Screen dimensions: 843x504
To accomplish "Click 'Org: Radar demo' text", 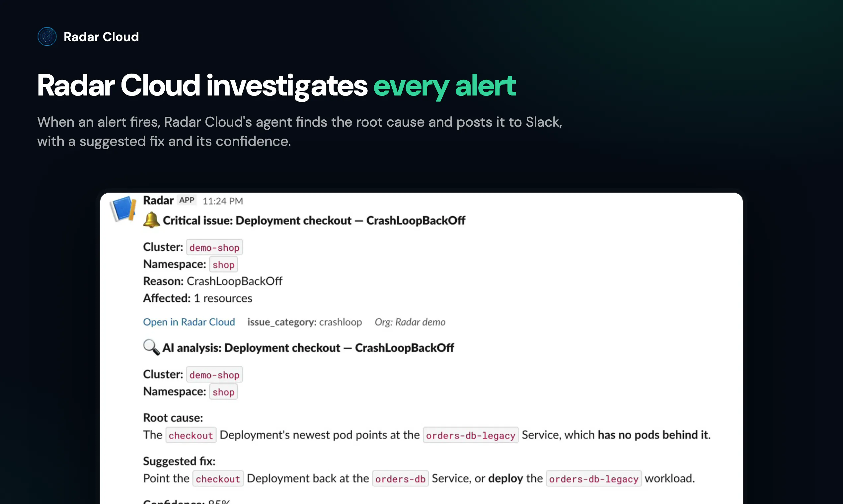I will tap(410, 322).
